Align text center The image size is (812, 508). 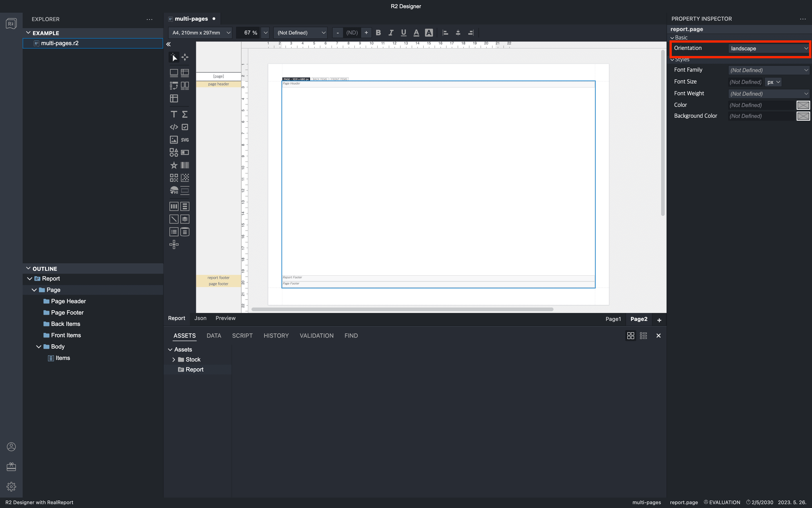(x=458, y=33)
